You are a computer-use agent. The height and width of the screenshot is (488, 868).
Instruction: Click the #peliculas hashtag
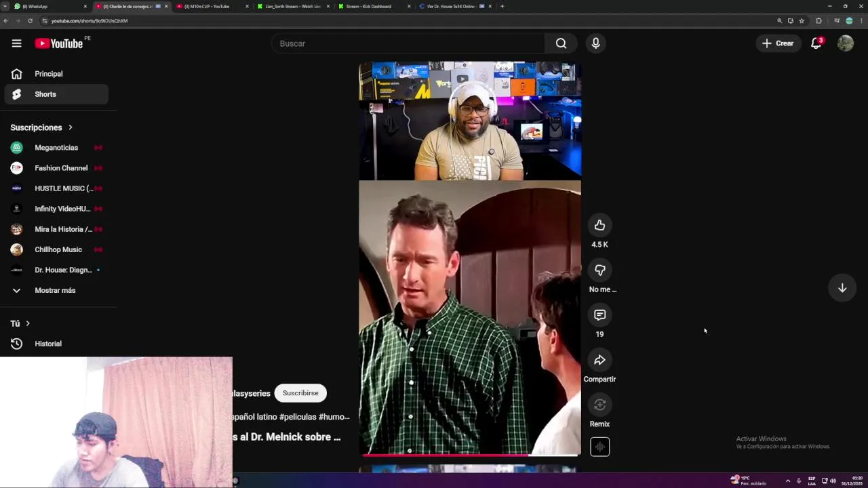click(x=296, y=417)
